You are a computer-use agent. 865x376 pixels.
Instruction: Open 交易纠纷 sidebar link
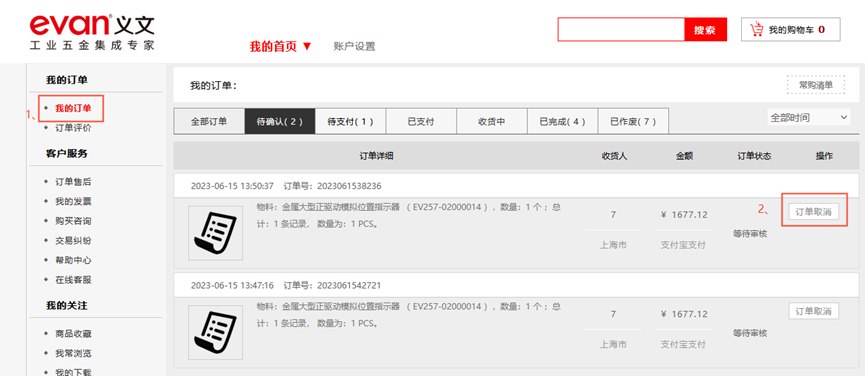(73, 240)
